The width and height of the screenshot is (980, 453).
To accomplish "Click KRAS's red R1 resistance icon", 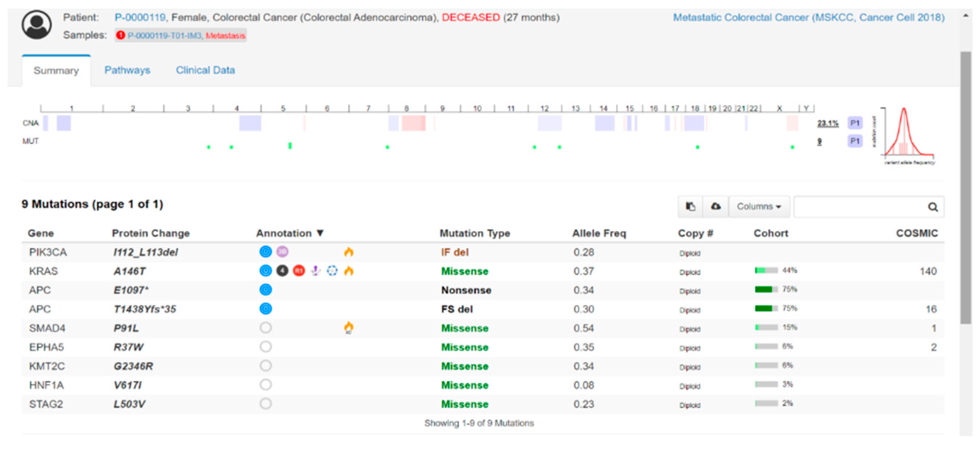I will [x=299, y=271].
